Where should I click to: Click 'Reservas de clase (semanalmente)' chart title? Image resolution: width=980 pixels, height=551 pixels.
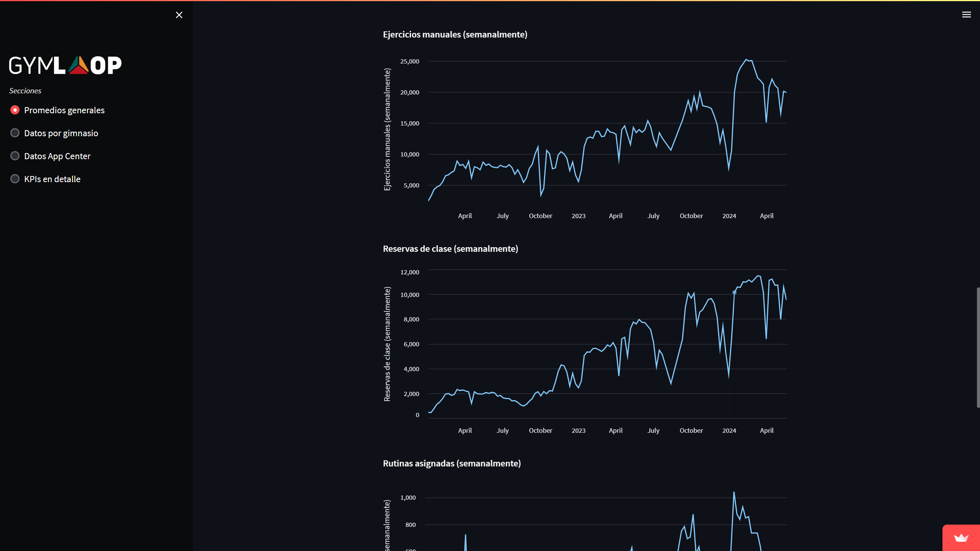pyautogui.click(x=451, y=249)
